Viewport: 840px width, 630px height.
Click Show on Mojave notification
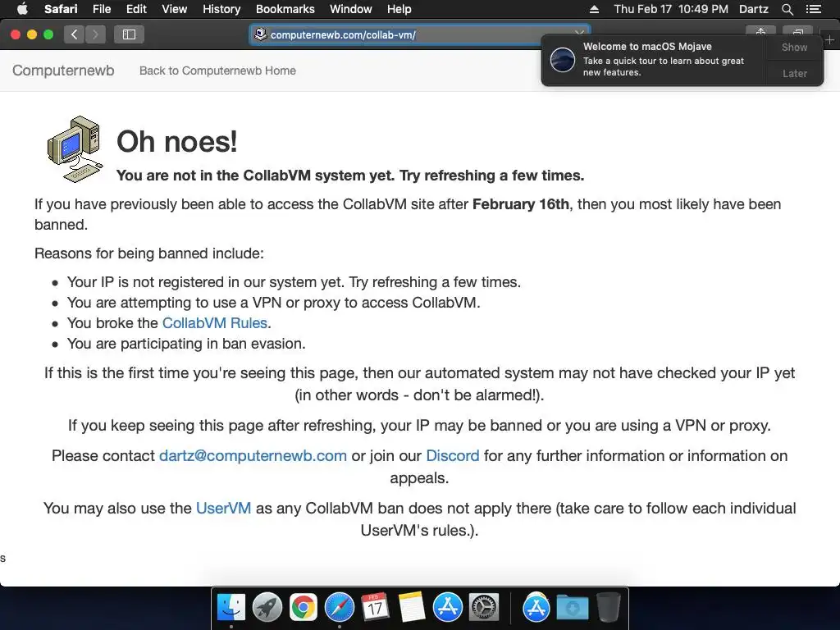(794, 47)
